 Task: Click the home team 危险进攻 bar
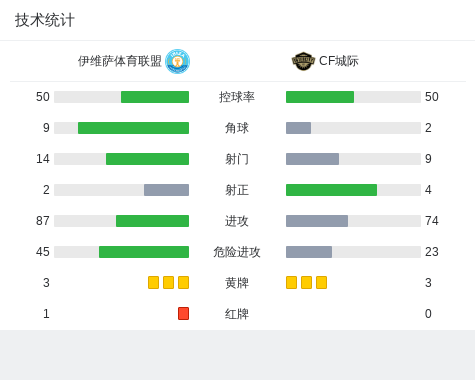click(144, 252)
